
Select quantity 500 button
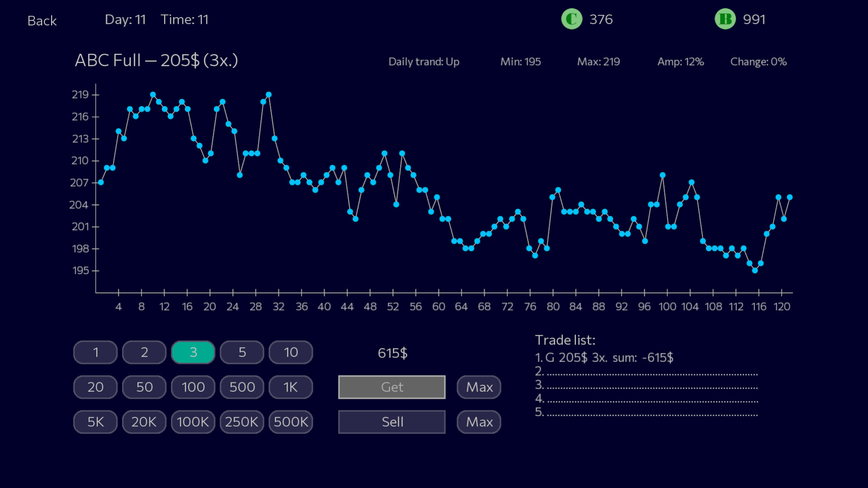(241, 387)
